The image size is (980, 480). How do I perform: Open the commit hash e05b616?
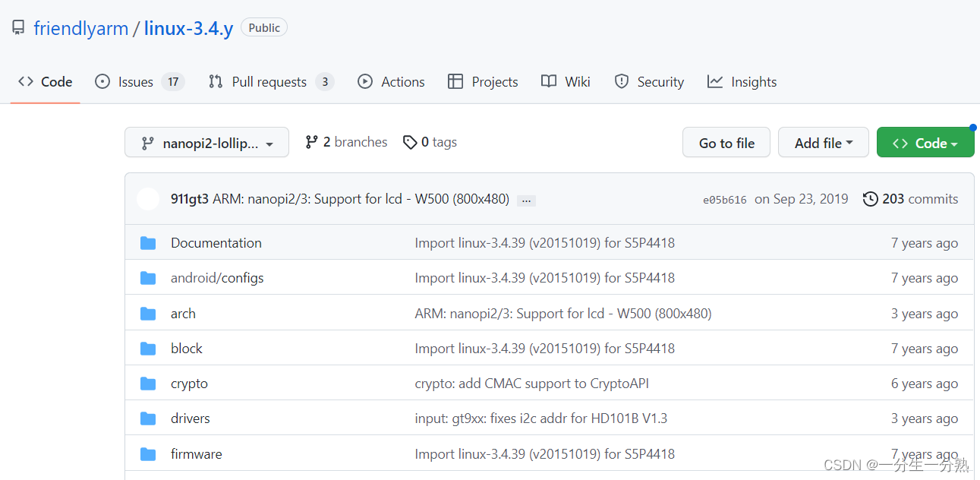pyautogui.click(x=725, y=200)
